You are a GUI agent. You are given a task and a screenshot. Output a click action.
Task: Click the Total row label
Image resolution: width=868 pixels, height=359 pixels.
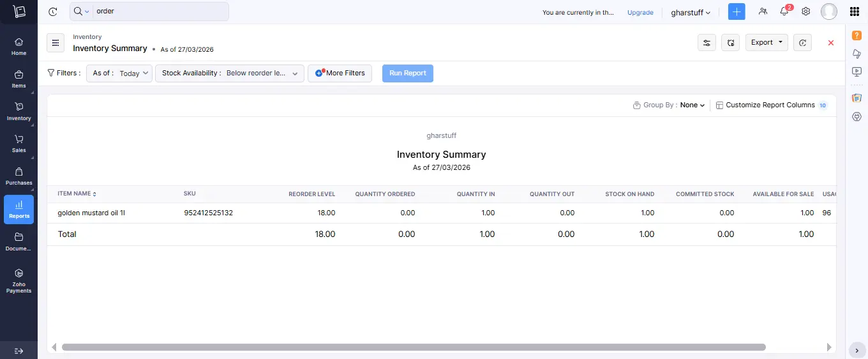click(x=67, y=234)
